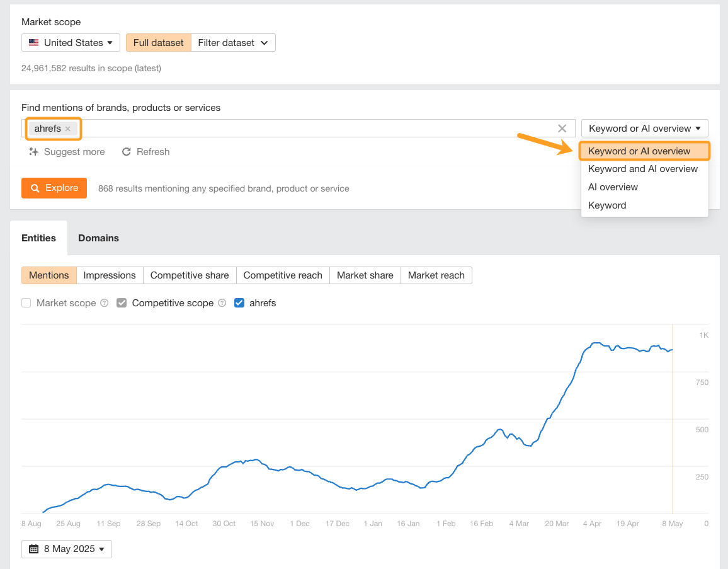Disable the ahrefs series checkbox
This screenshot has height=569, width=728.
239,302
